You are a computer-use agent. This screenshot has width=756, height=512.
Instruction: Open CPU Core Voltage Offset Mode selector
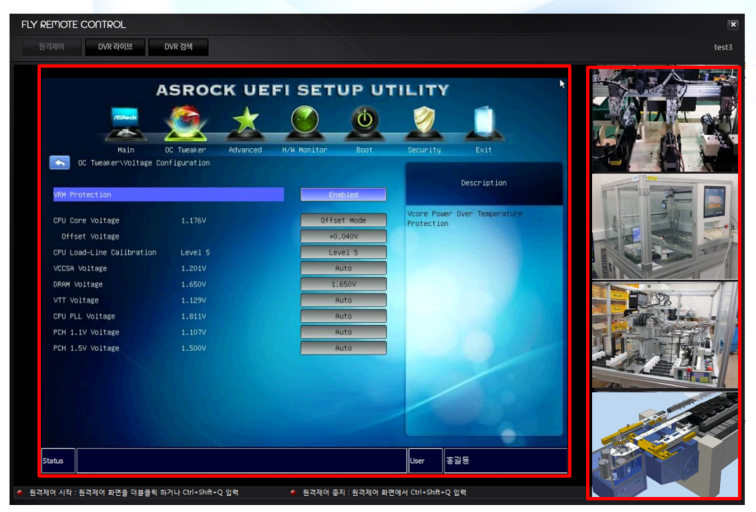pyautogui.click(x=343, y=220)
